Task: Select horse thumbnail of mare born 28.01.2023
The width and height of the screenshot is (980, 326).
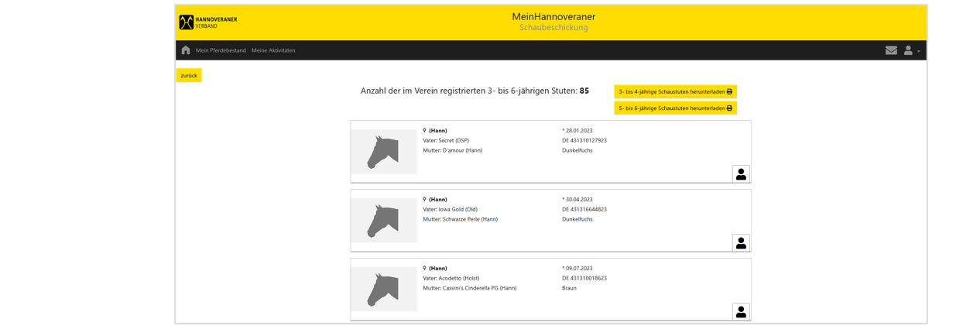Action: click(384, 152)
